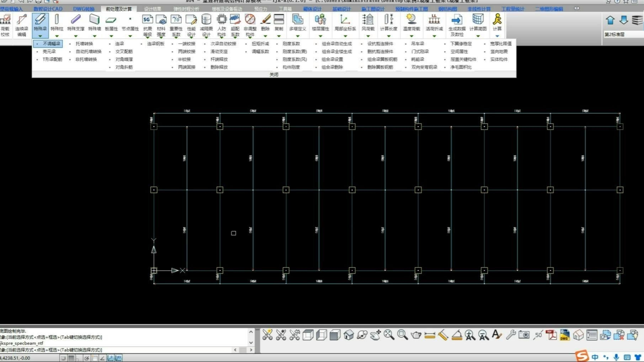This screenshot has height=362, width=644.
Task: Select the 一端铰接 beam option
Action: click(x=186, y=44)
